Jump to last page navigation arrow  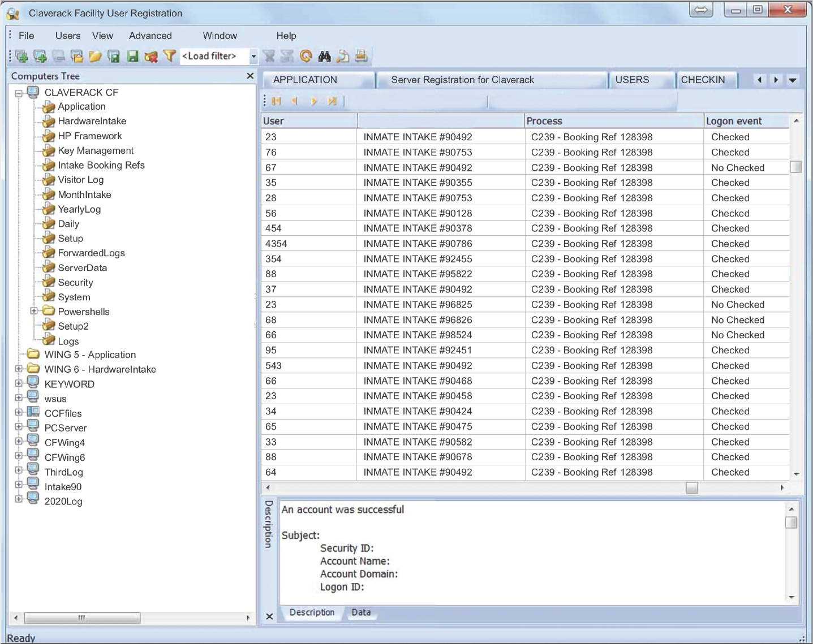tap(332, 101)
